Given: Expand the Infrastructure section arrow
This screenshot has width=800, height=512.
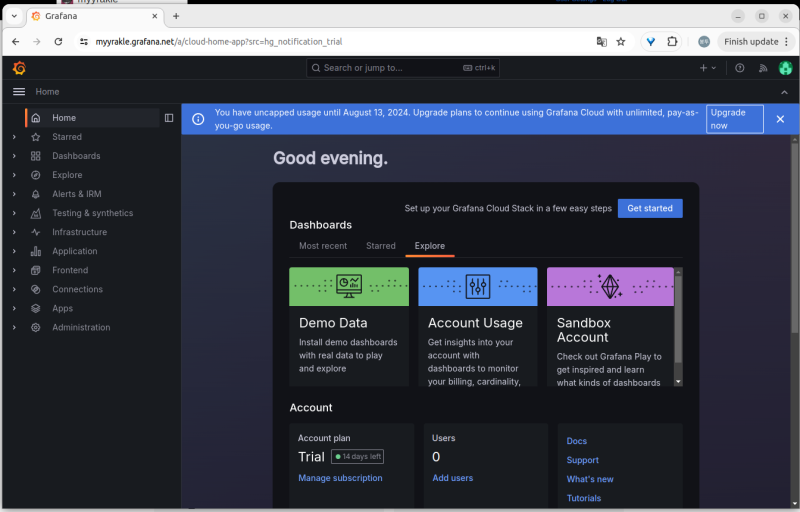Looking at the screenshot, I should 14,232.
